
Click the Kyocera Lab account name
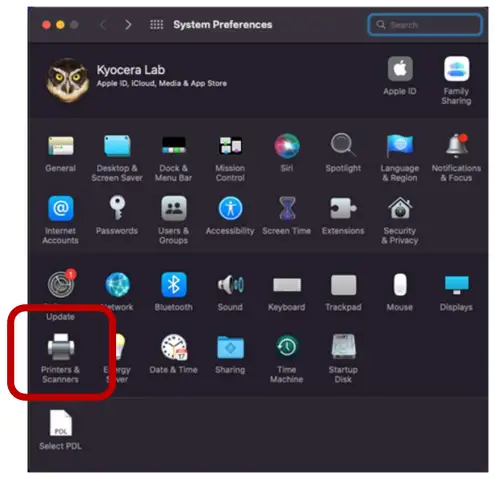[131, 70]
